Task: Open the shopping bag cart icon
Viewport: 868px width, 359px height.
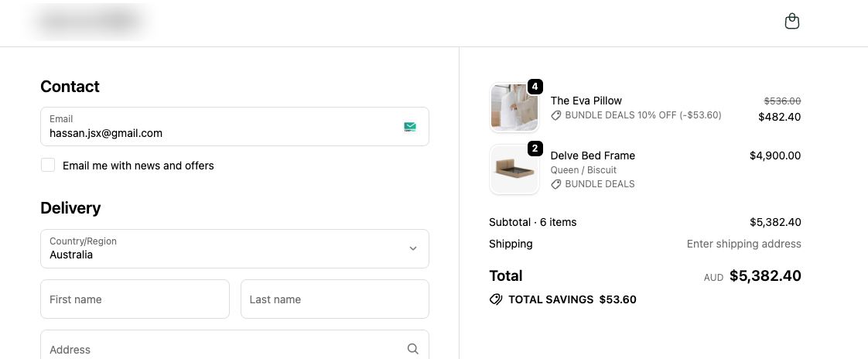Action: tap(792, 22)
